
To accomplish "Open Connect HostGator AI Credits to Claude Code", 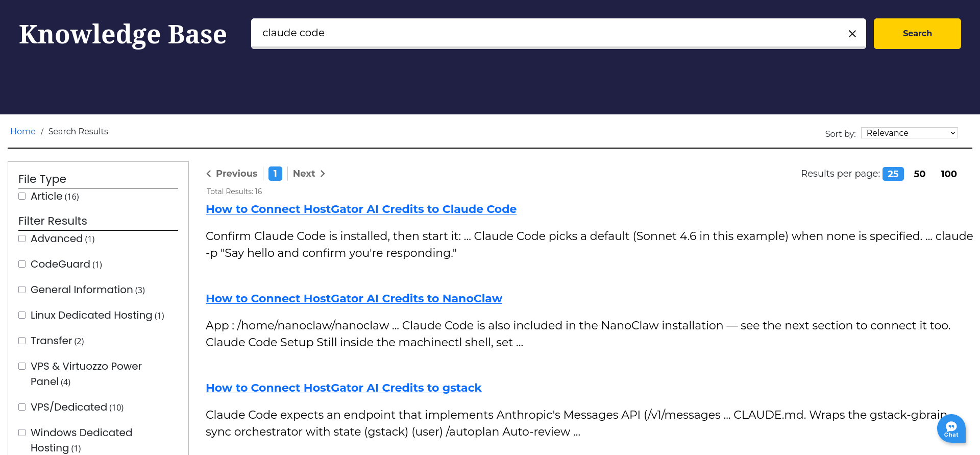I will (x=361, y=209).
